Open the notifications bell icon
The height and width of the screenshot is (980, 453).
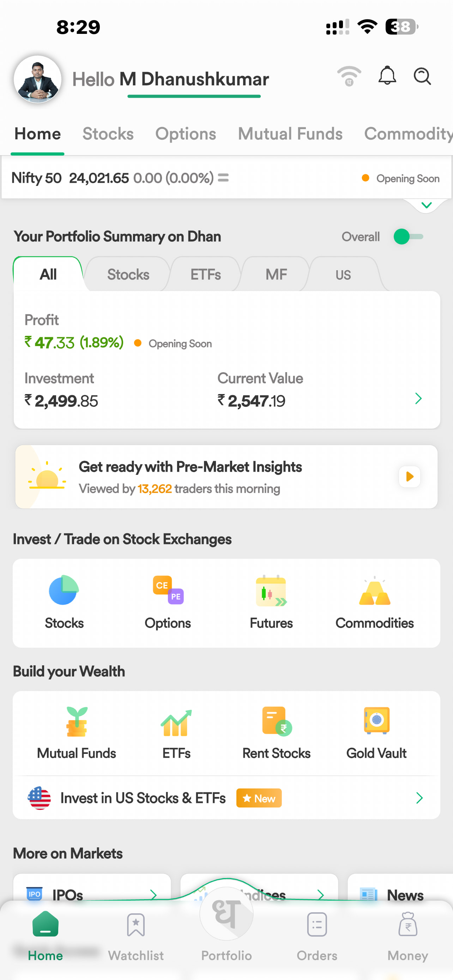[x=387, y=76]
